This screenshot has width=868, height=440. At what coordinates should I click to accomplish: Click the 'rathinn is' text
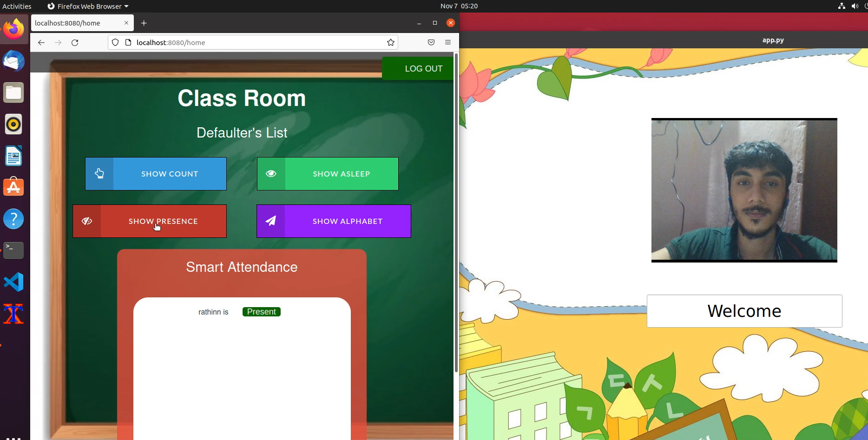(213, 312)
